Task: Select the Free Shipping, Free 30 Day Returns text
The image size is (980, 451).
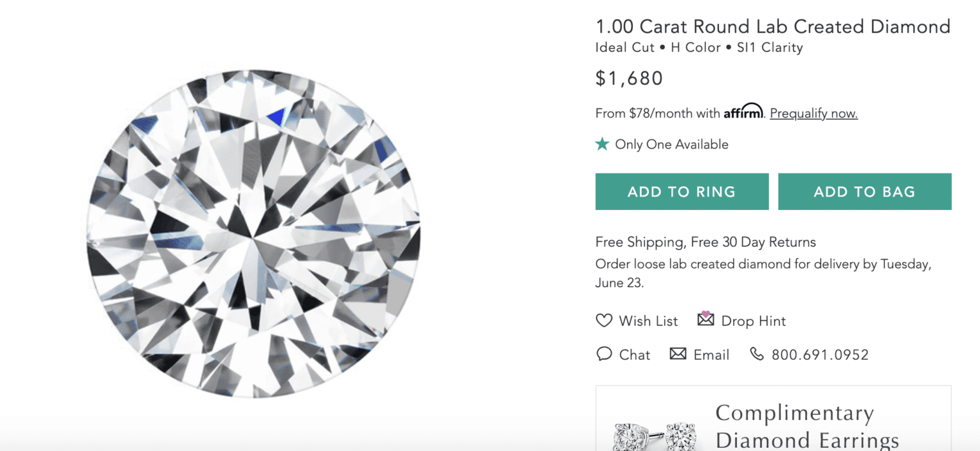Action: 705,242
